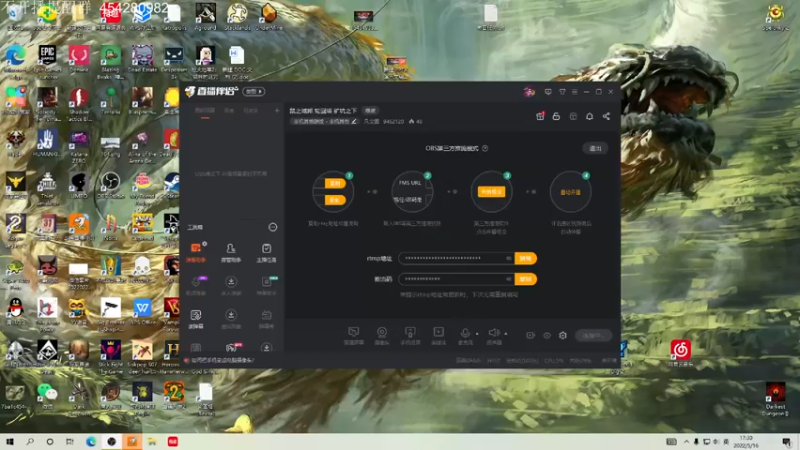The image size is (800, 450).
Task: Click the help tip link at bottom left
Action: tap(222, 360)
